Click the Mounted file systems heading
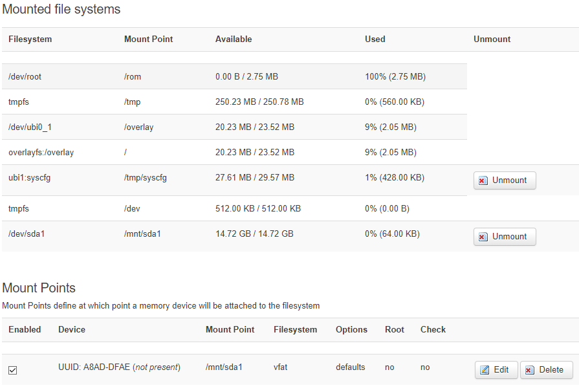 [x=61, y=10]
